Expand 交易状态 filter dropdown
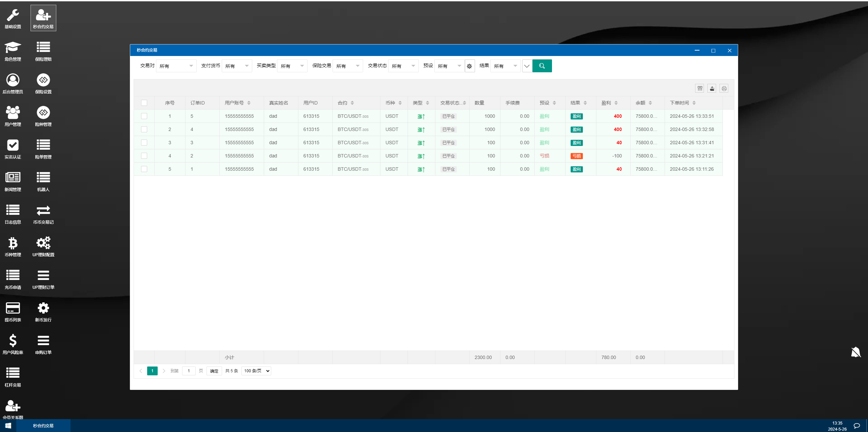The image size is (868, 432). (413, 66)
